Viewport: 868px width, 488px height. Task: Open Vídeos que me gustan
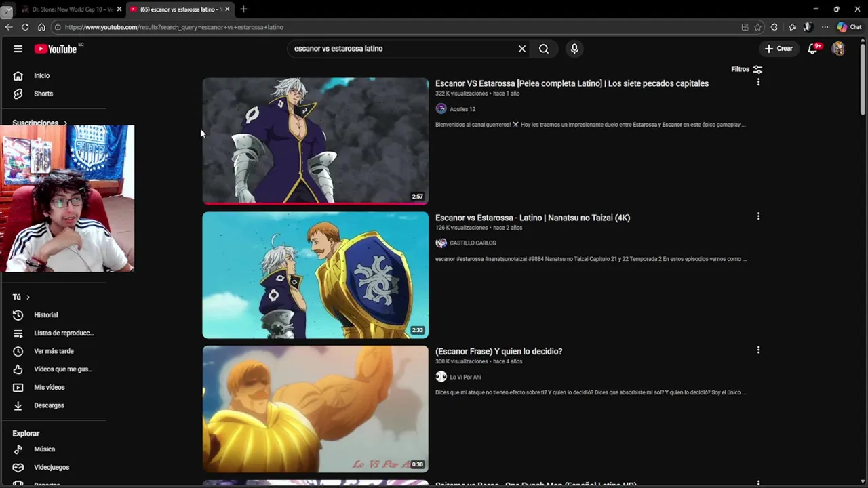tap(53, 369)
